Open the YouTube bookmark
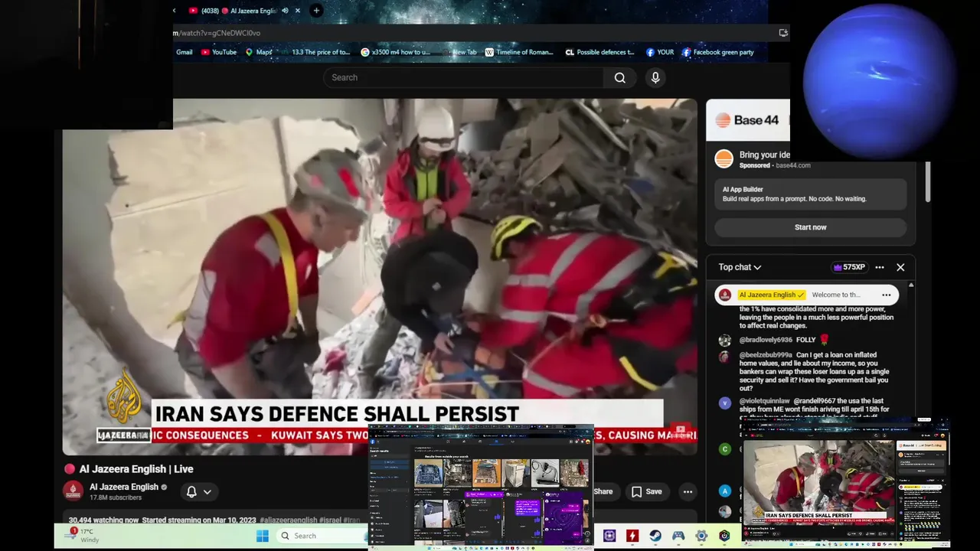Screen dimensions: 980x551 (x=219, y=52)
